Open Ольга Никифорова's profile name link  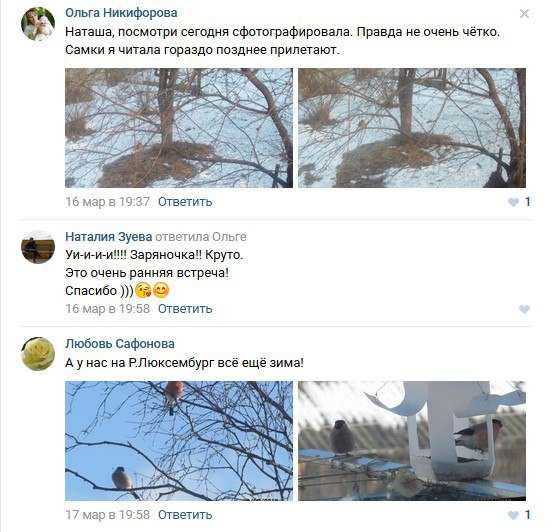(x=121, y=13)
